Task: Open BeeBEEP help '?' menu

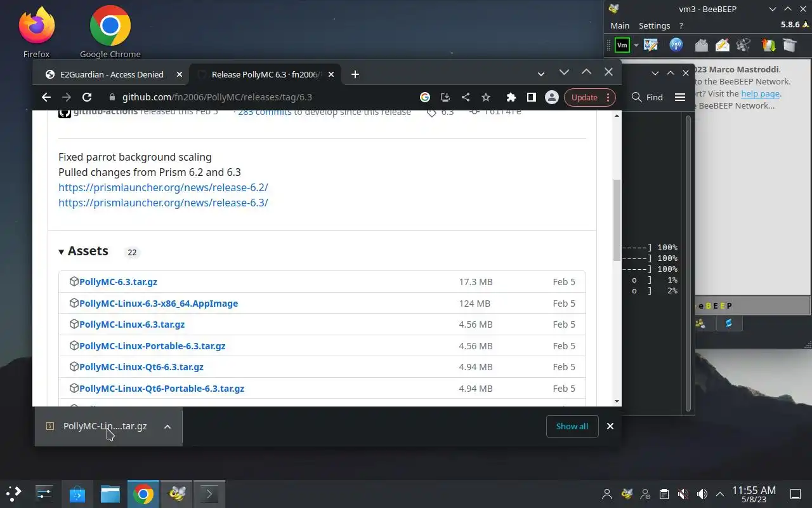Action: (x=681, y=25)
